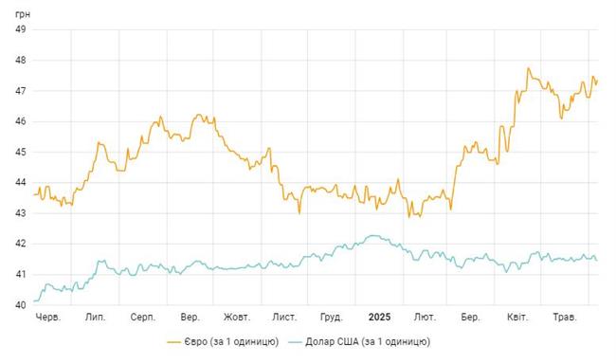Select the Лют. month axis label
This screenshot has width=616, height=364.
(x=425, y=317)
